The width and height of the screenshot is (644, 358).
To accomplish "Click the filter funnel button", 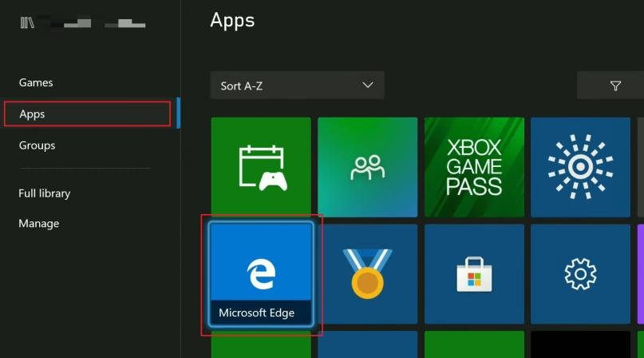I will point(614,86).
